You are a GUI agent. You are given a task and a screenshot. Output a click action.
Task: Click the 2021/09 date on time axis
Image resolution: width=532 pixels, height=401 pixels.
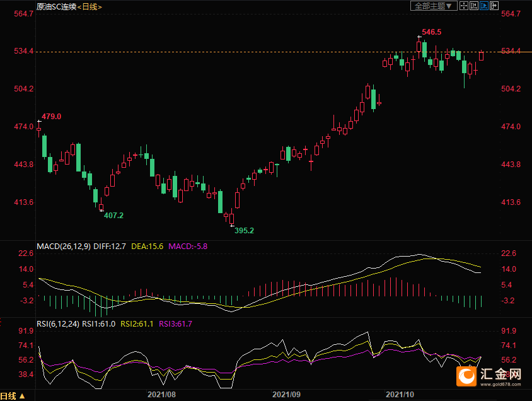[286, 395]
